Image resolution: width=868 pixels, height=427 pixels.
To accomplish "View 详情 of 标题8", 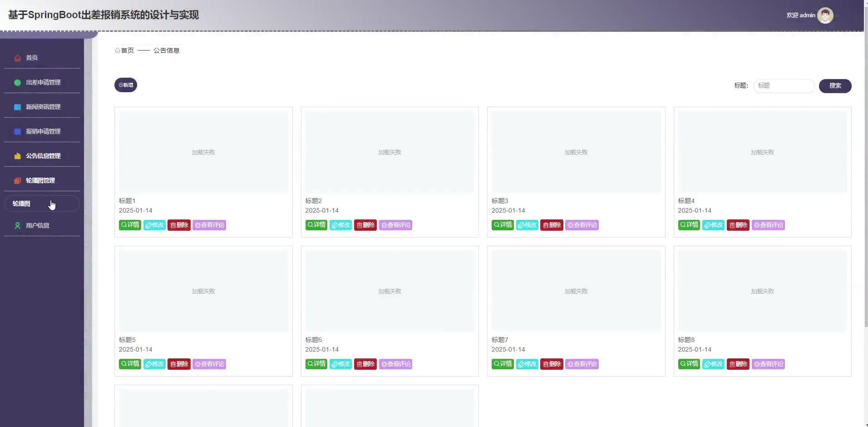I will [689, 364].
